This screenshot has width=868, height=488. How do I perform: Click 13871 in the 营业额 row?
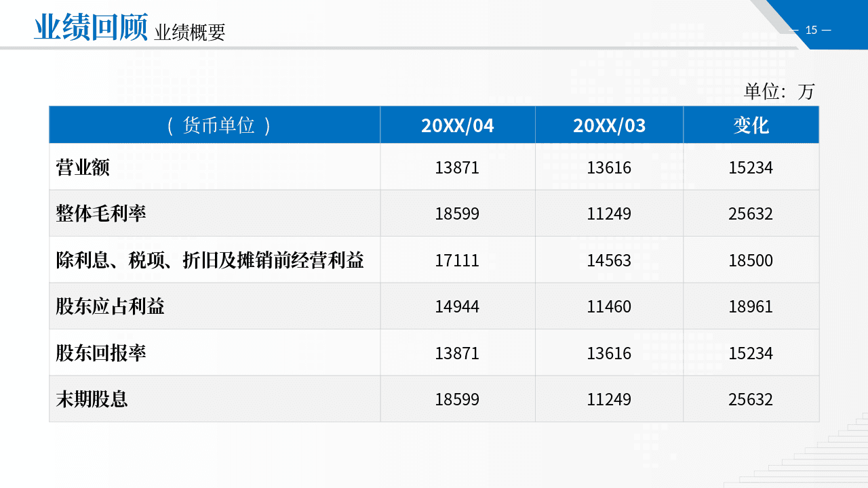(x=457, y=167)
